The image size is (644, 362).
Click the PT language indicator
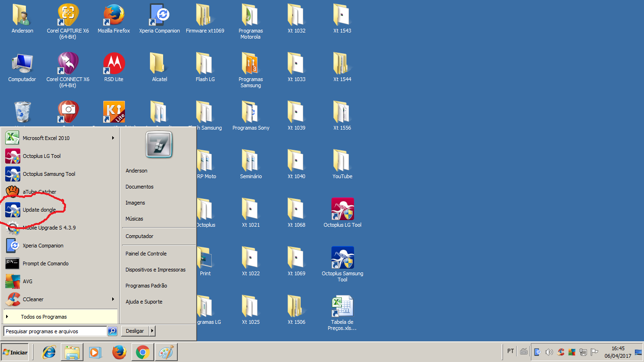coord(511,351)
